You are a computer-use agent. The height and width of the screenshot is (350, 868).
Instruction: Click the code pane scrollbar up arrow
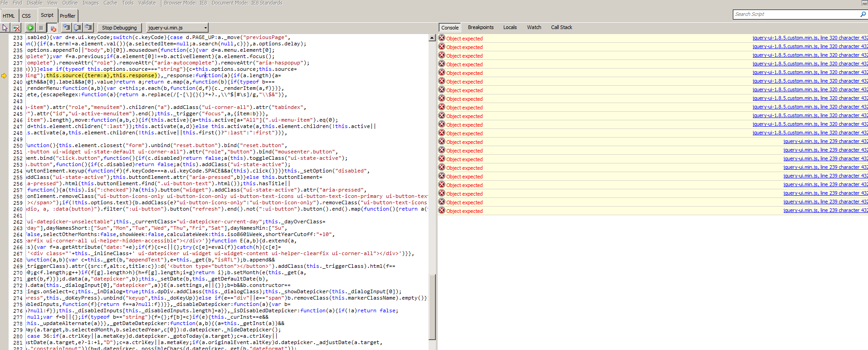pos(432,38)
